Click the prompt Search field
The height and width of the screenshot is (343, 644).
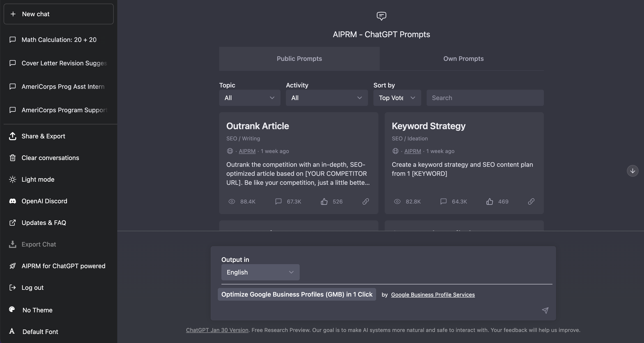(x=485, y=98)
